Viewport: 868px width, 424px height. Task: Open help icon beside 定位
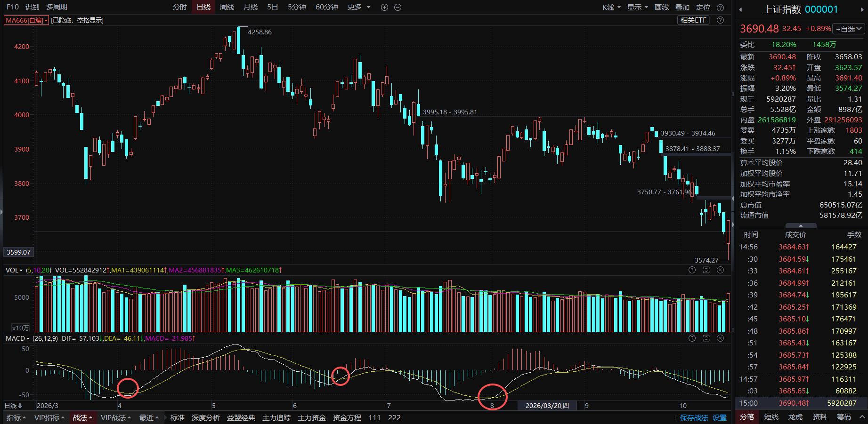[720, 7]
